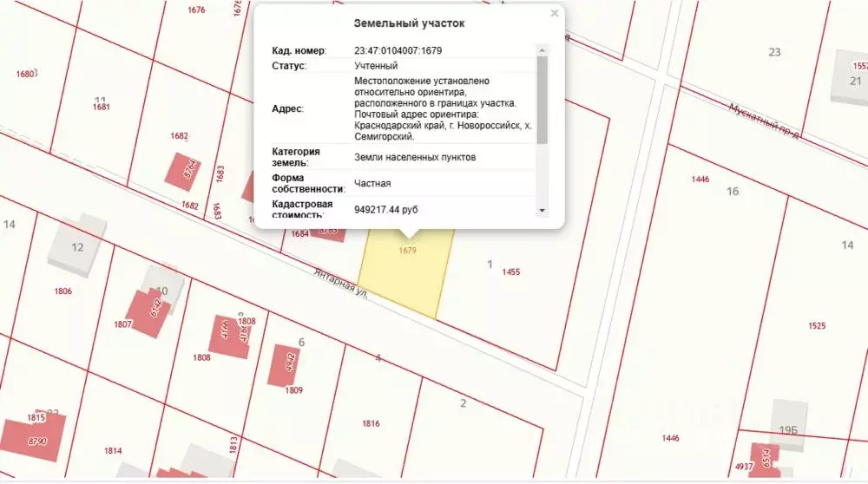This screenshot has height=484, width=868.
Task: Click parcel label 1815
Action: pos(36,418)
